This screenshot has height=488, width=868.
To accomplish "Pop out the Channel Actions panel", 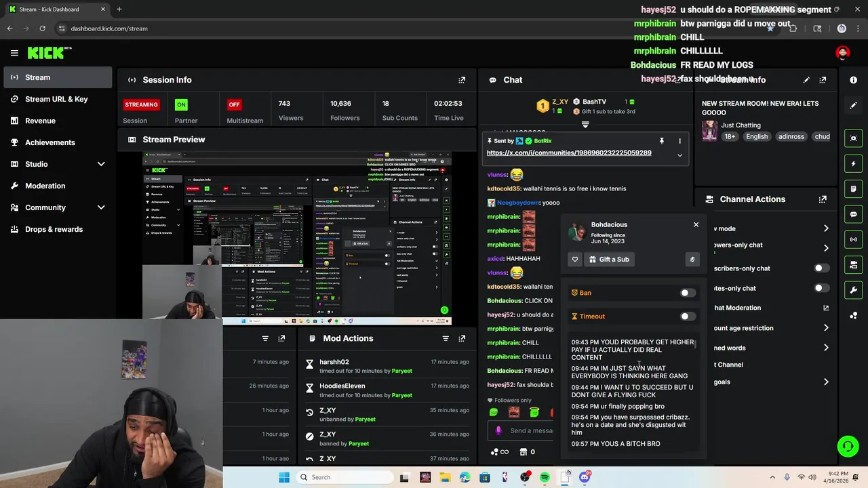I will (823, 199).
